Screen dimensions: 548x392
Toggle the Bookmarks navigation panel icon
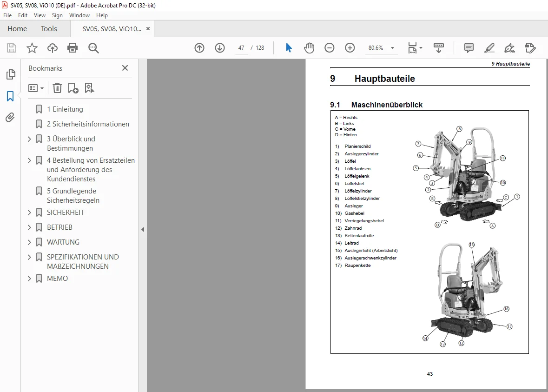pos(10,96)
